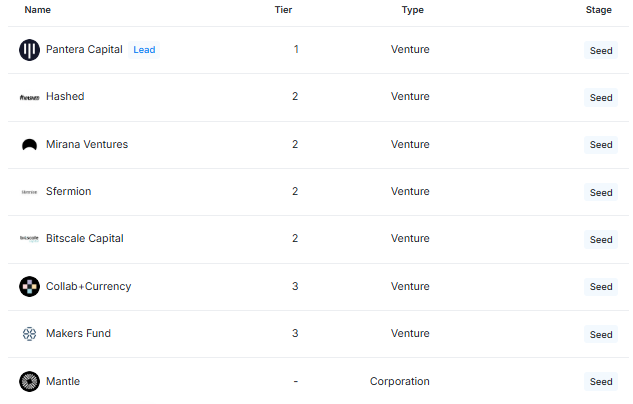The image size is (633, 404).
Task: Sort by the Type column header
Action: point(413,10)
